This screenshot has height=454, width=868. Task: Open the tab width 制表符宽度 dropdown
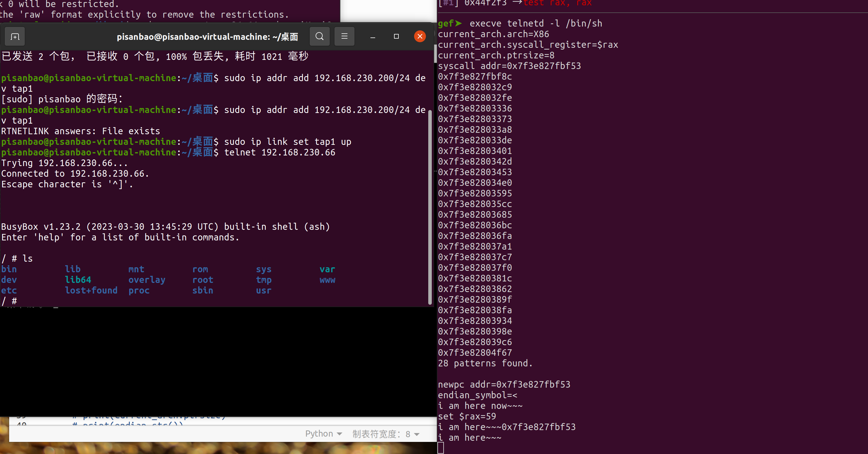pos(386,434)
